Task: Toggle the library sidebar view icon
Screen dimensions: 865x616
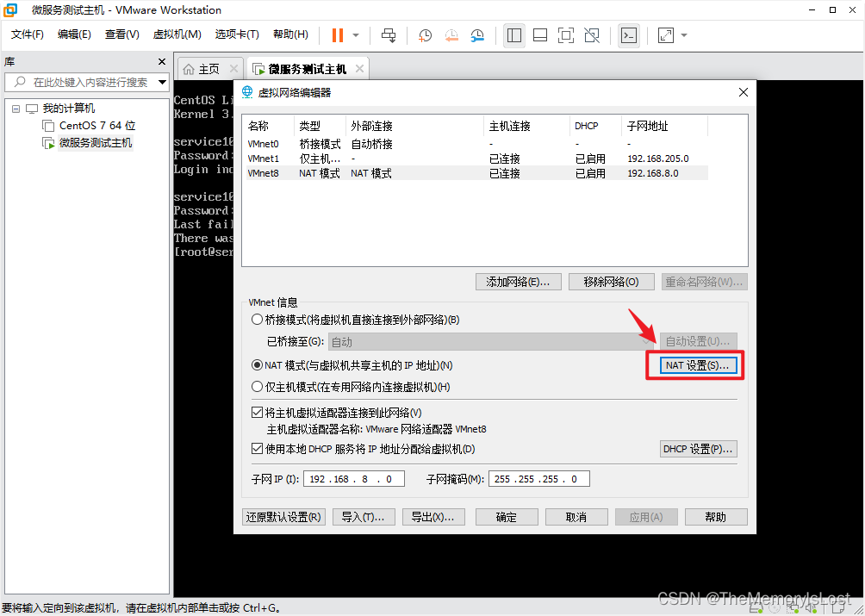Action: coord(514,35)
